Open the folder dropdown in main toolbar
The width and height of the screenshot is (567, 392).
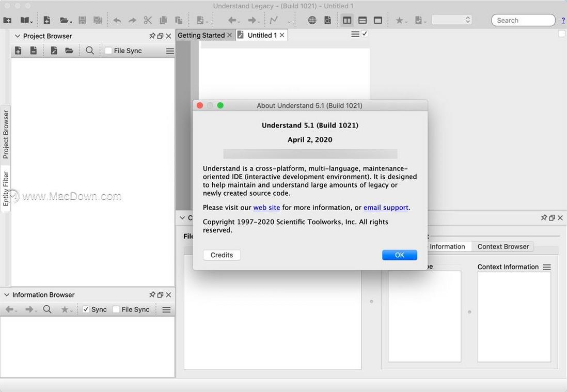point(66,20)
